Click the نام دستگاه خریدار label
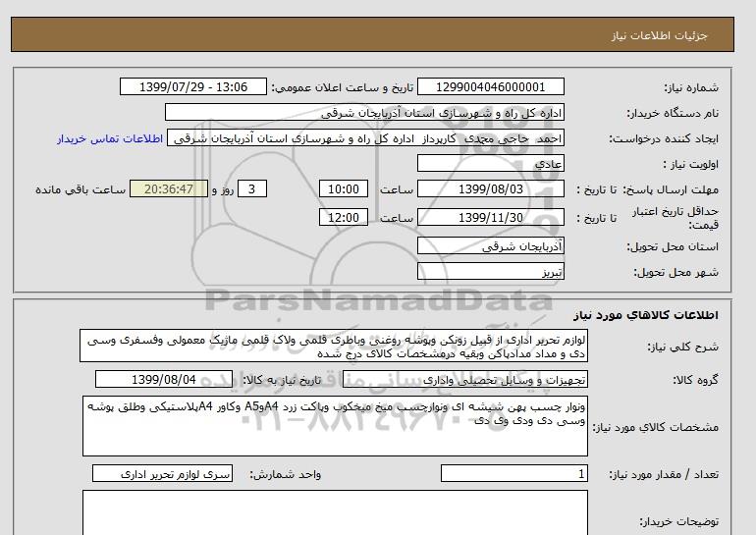The width and height of the screenshot is (756, 535). 673,113
